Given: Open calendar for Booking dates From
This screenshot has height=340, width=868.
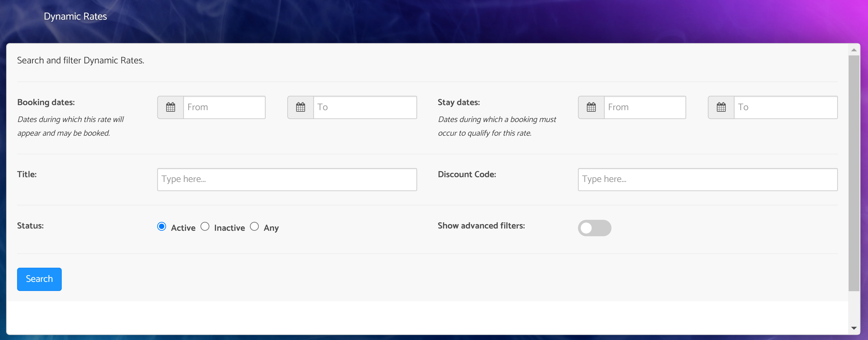Looking at the screenshot, I should coord(170,107).
